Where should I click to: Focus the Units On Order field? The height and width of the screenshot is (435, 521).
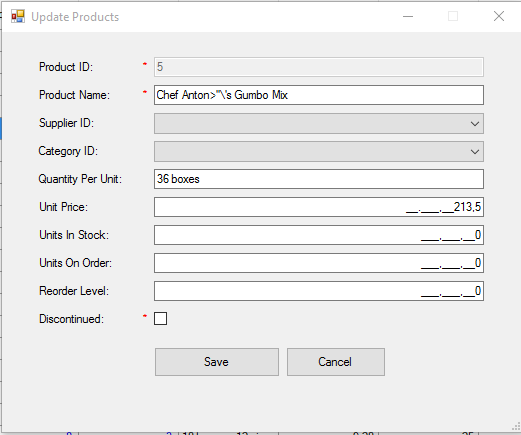pos(319,263)
